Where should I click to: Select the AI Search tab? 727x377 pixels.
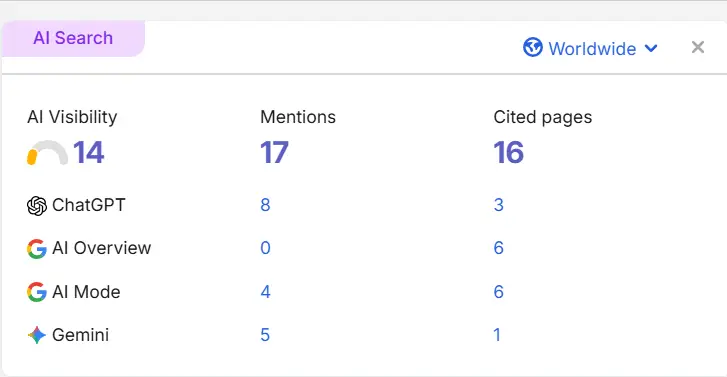click(73, 38)
